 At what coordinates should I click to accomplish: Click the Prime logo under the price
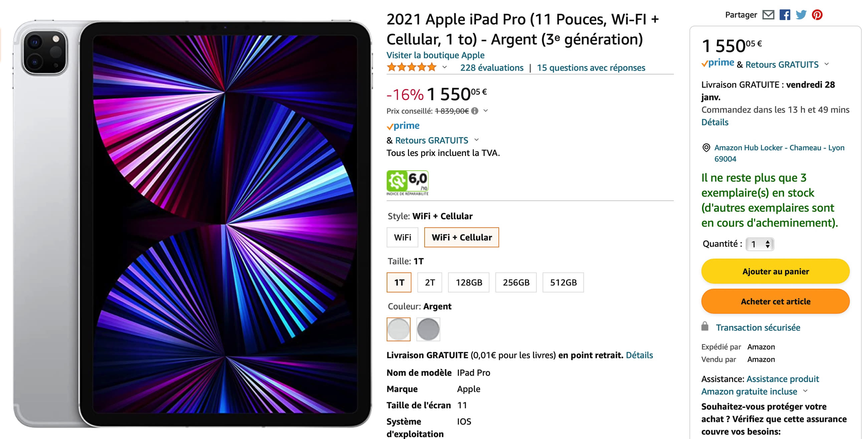click(403, 126)
